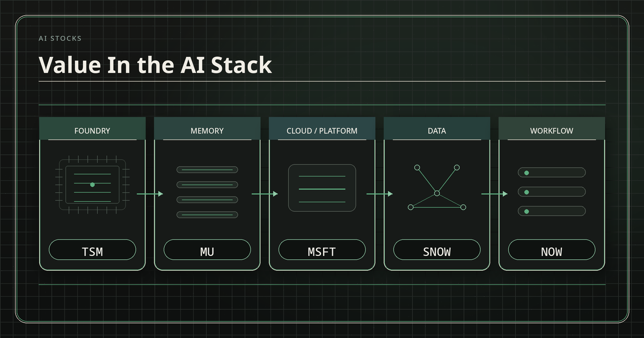The width and height of the screenshot is (644, 338).
Task: Click the network graph icon in Data card
Action: tap(437, 188)
